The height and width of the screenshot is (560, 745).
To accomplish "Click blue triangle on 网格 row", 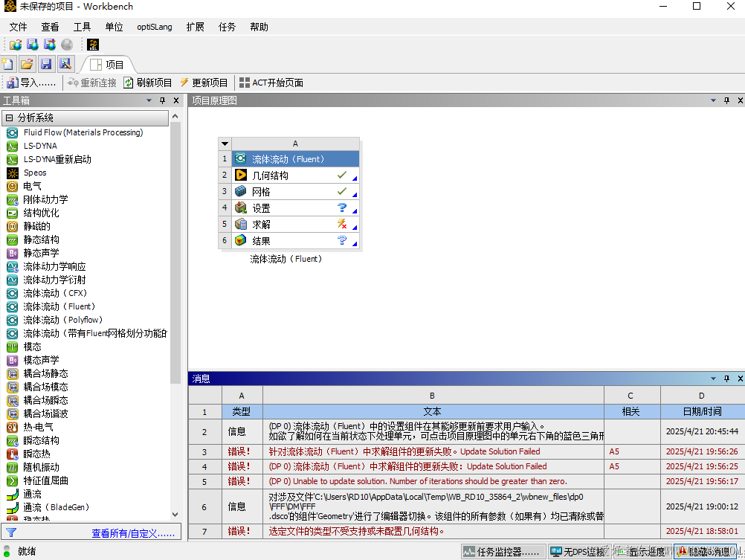I will (x=355, y=195).
